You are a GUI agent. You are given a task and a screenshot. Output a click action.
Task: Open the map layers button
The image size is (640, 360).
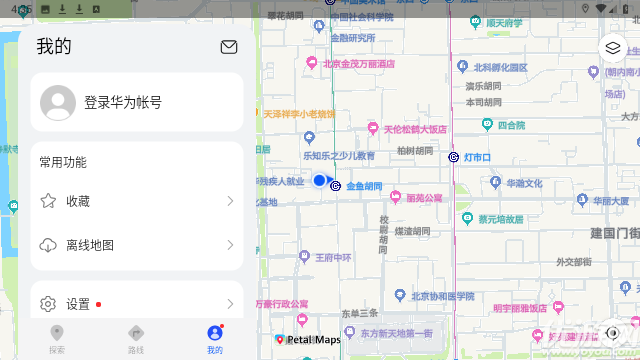613,48
